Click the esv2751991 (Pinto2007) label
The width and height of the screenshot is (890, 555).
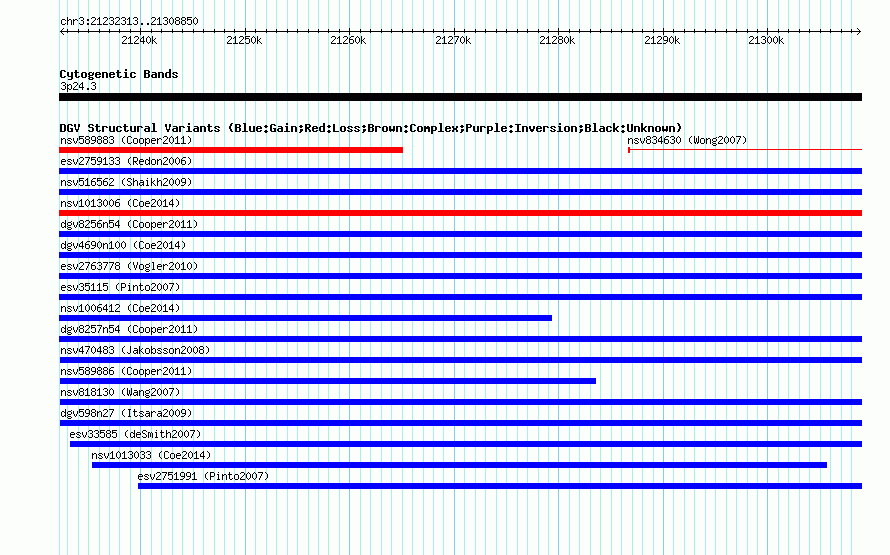203,476
